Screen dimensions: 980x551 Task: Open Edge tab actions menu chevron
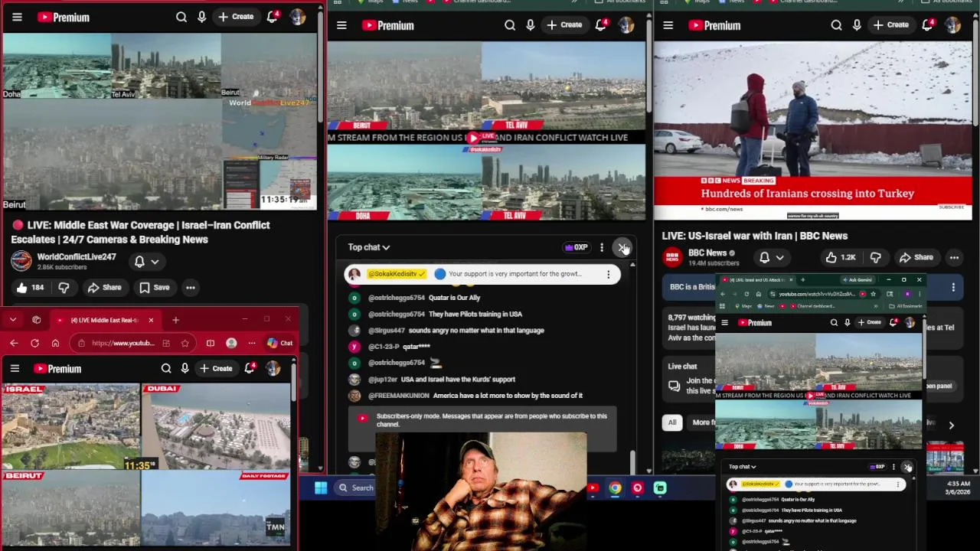(13, 320)
